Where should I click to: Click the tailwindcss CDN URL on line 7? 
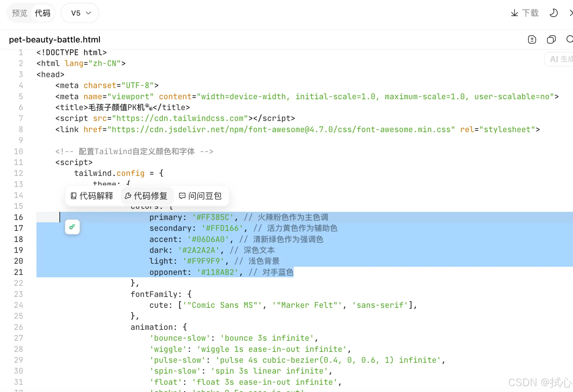(x=180, y=118)
